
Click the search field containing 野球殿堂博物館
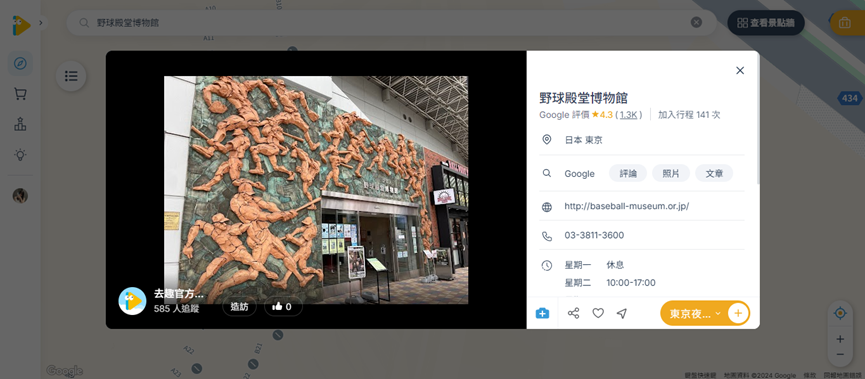(x=391, y=23)
